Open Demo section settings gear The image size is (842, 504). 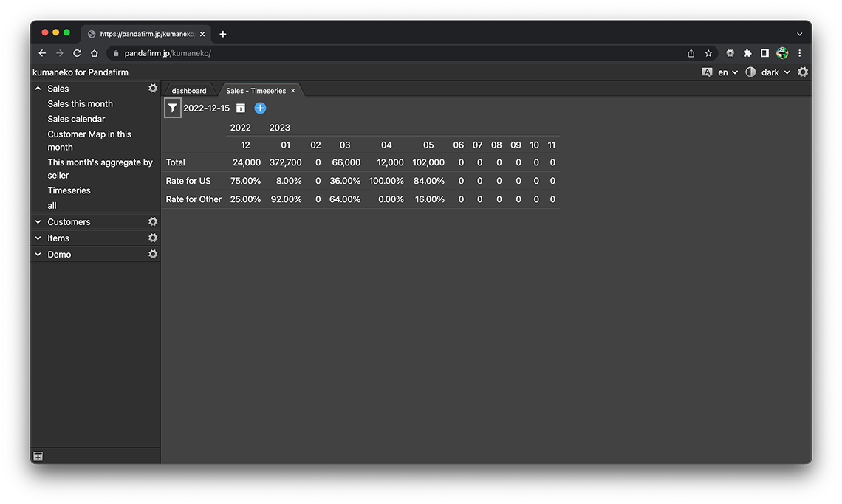(153, 254)
